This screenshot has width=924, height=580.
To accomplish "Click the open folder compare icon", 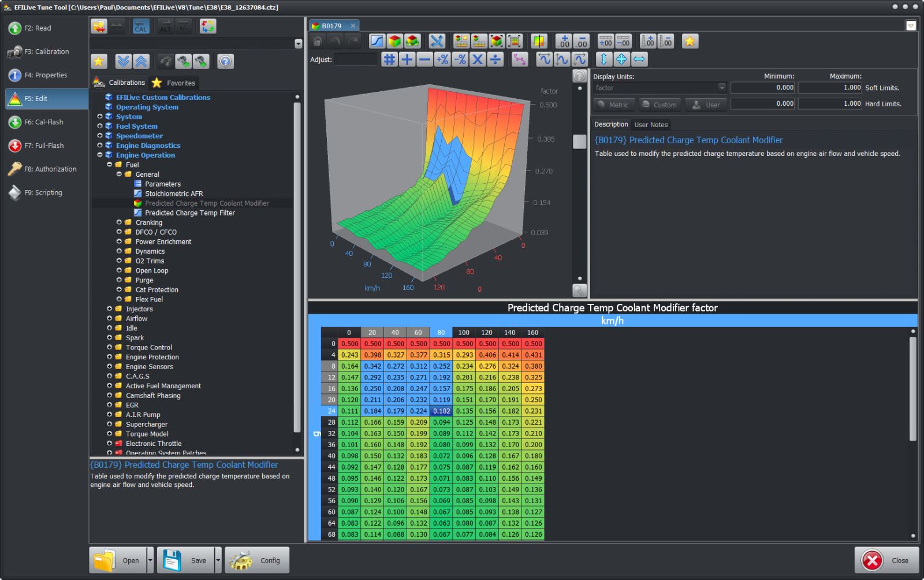I will click(x=99, y=26).
